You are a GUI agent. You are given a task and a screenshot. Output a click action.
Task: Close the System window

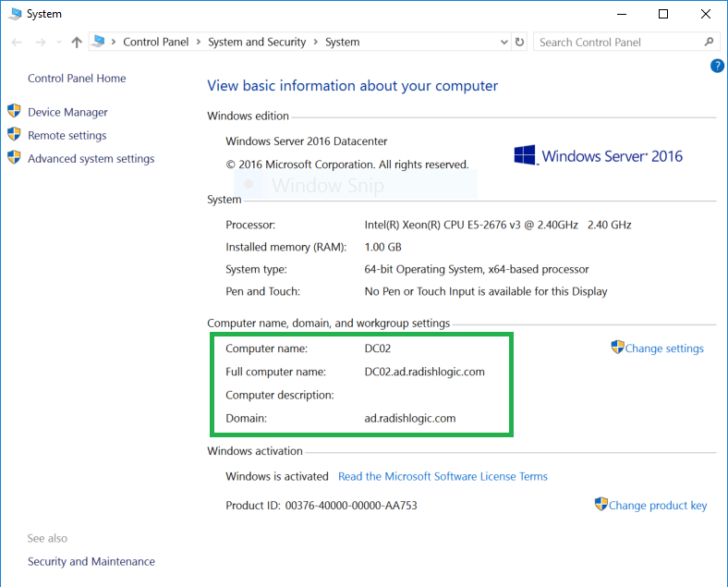click(x=706, y=14)
